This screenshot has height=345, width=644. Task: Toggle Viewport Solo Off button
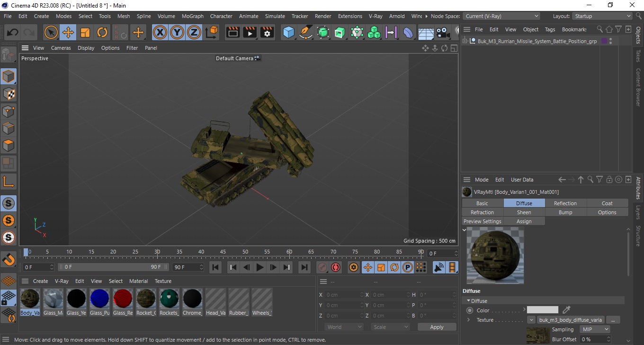coord(9,203)
